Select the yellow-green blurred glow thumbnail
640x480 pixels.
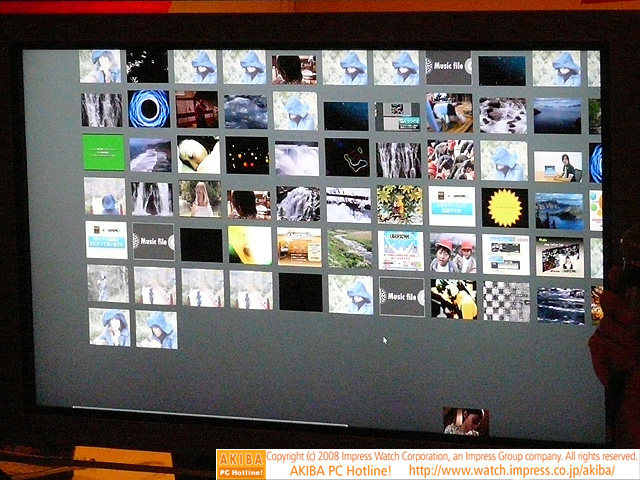click(249, 245)
